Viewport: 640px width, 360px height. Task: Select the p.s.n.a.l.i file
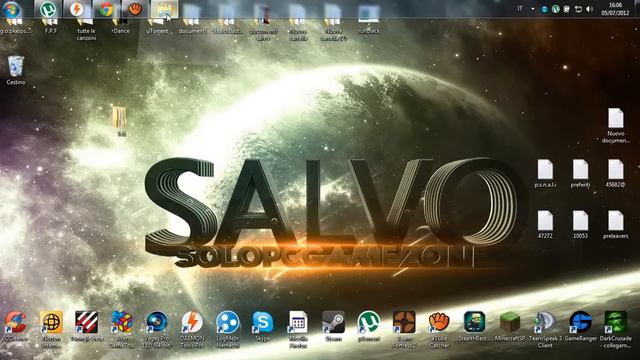[545, 173]
